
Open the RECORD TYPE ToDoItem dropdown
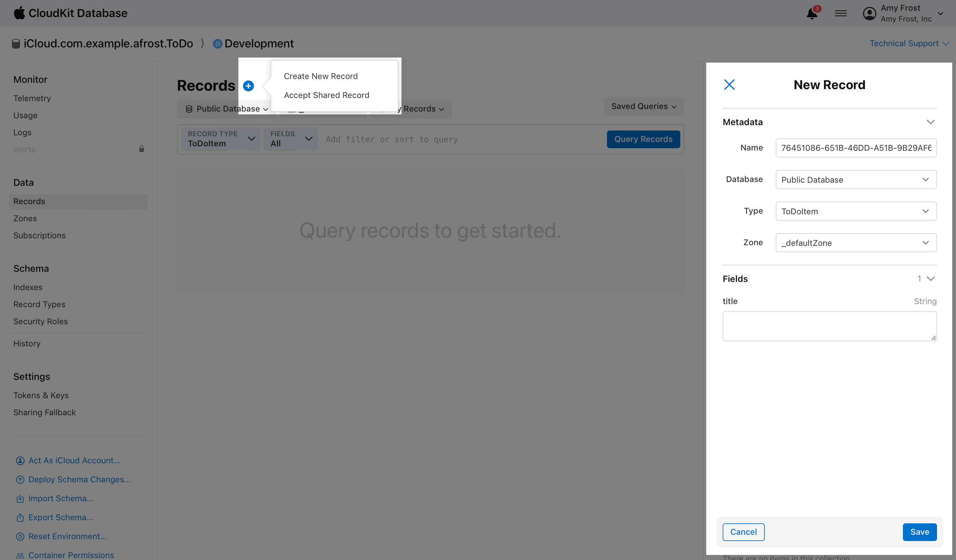coord(220,139)
